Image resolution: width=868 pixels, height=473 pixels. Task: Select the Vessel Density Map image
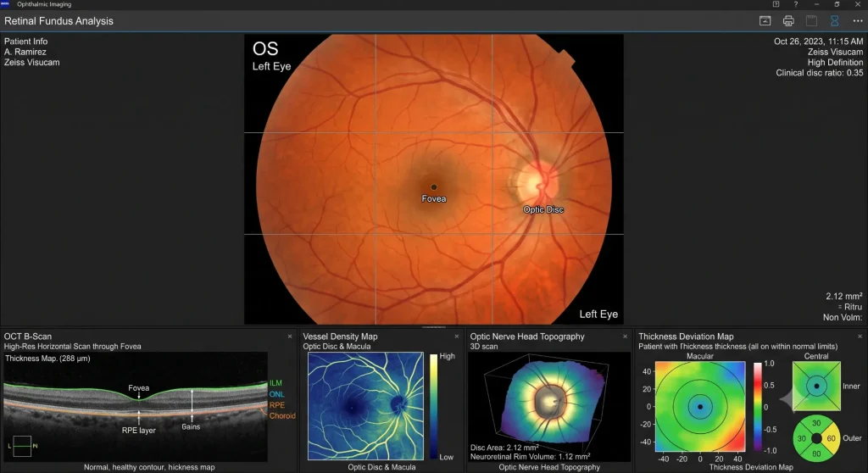coord(365,406)
